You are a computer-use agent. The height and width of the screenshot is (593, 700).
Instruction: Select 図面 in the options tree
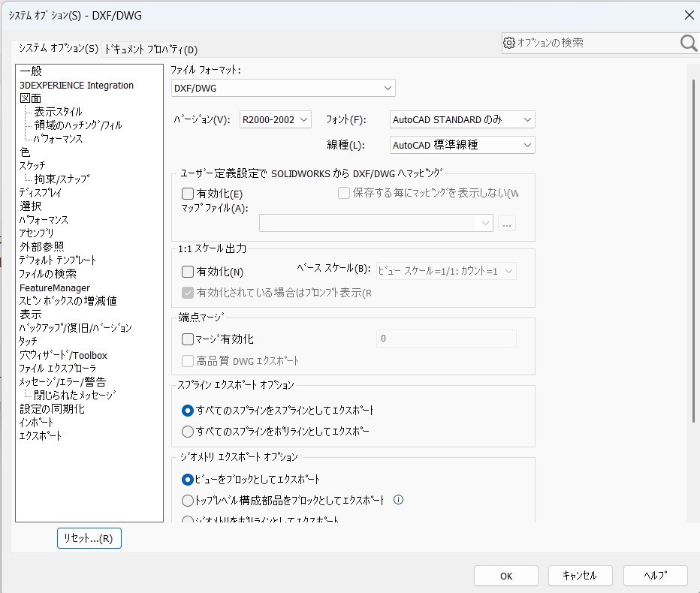(x=30, y=98)
